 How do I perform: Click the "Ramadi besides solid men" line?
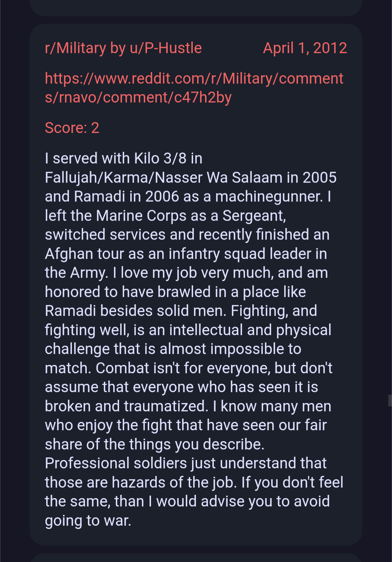tap(135, 311)
